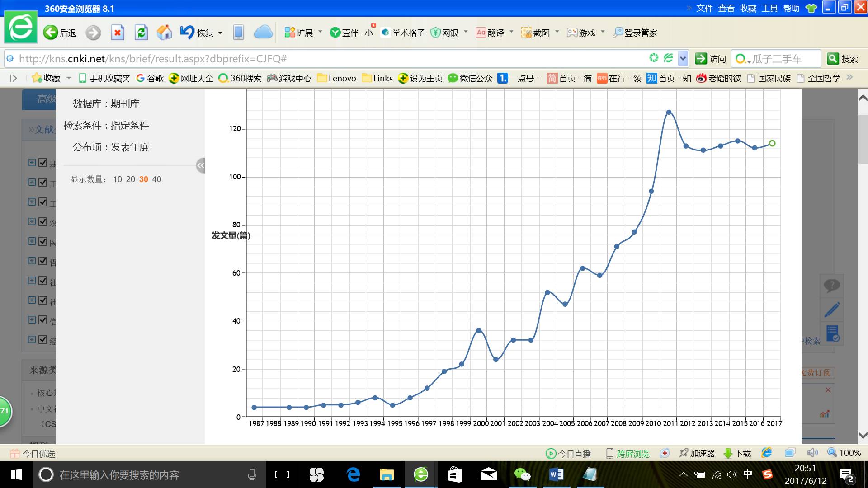Click the 访问 go button

[x=711, y=59]
